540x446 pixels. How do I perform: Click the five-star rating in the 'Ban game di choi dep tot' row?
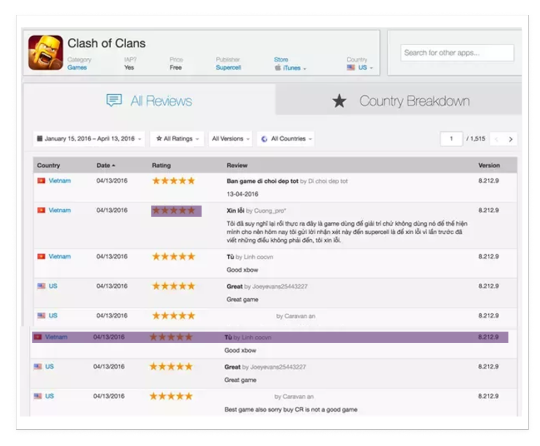click(174, 181)
